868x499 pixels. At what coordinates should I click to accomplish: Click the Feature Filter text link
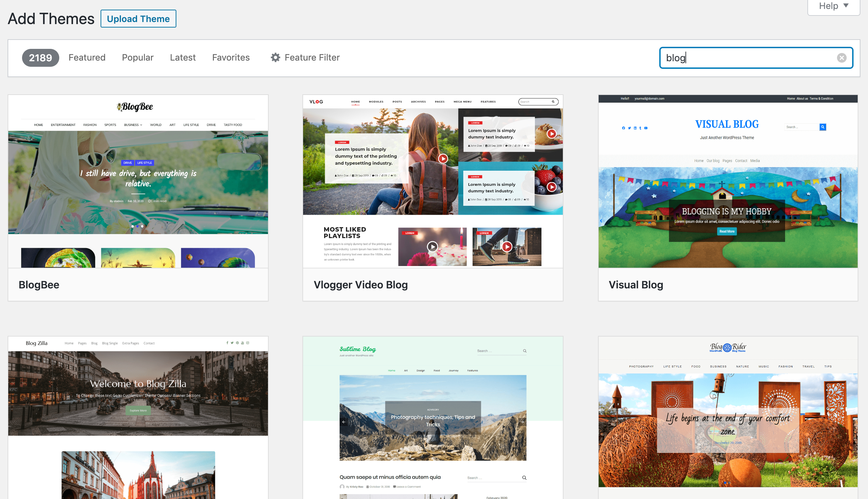click(312, 57)
